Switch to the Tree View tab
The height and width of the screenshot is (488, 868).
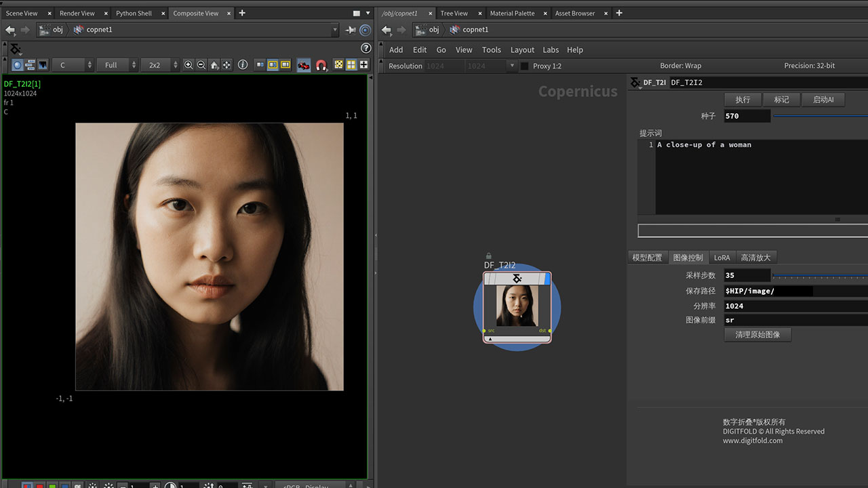click(454, 14)
